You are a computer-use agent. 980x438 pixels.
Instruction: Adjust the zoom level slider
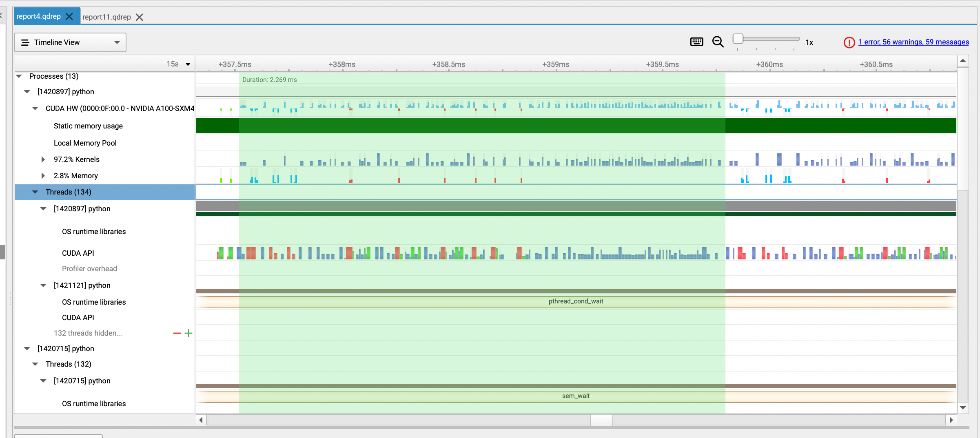pyautogui.click(x=738, y=39)
